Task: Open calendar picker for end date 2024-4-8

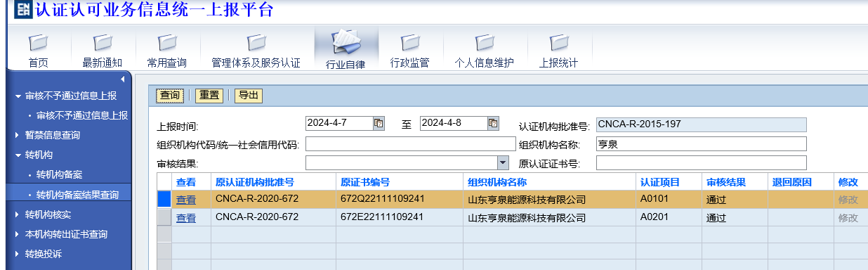Action: tap(493, 123)
